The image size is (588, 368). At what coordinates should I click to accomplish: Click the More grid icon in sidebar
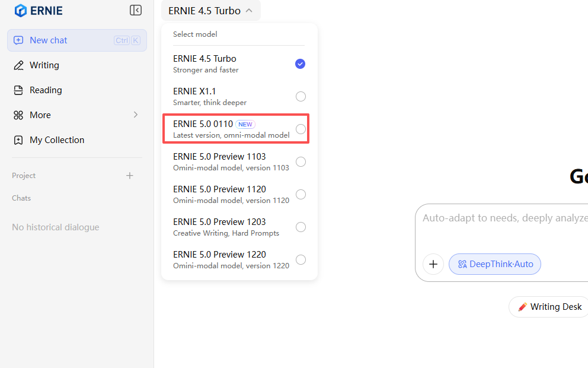click(18, 115)
